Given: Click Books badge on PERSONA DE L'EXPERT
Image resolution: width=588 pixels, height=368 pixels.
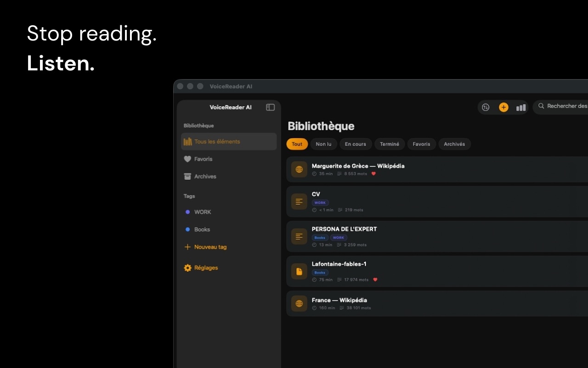Looking at the screenshot, I should [320, 238].
